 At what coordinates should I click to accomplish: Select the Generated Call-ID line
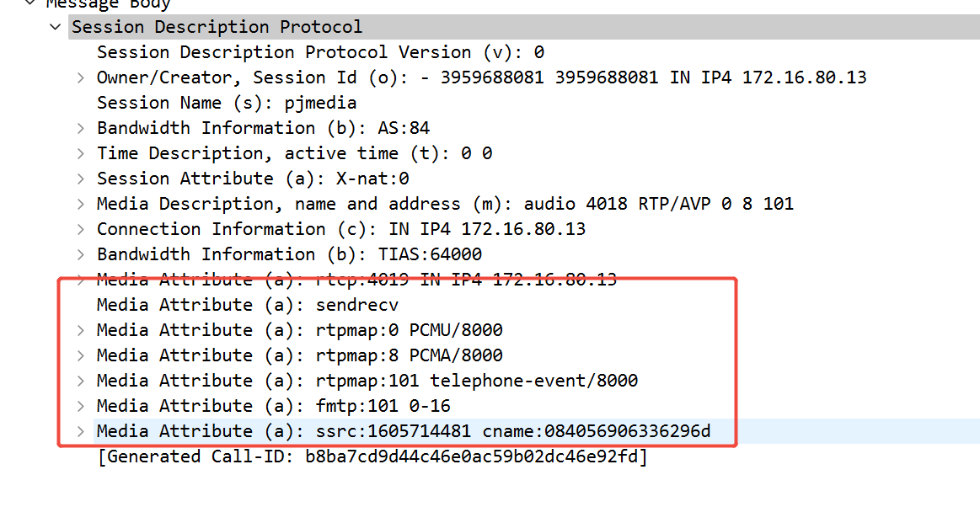372,456
